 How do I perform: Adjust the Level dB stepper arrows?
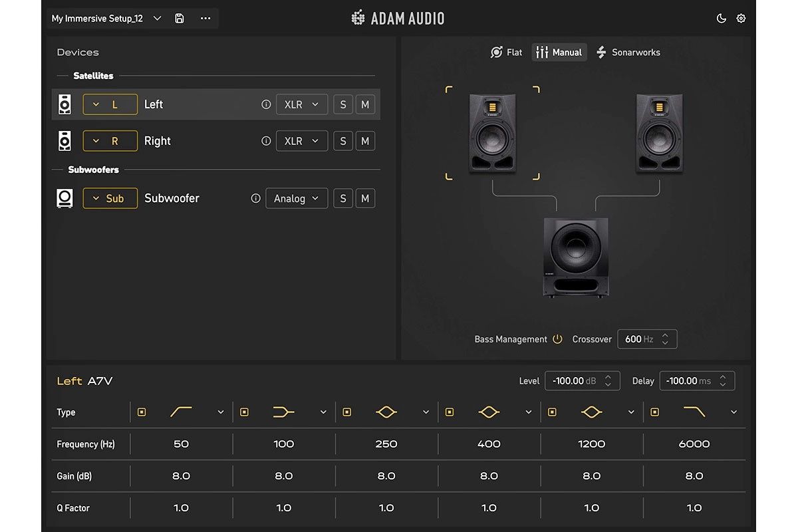click(x=608, y=381)
